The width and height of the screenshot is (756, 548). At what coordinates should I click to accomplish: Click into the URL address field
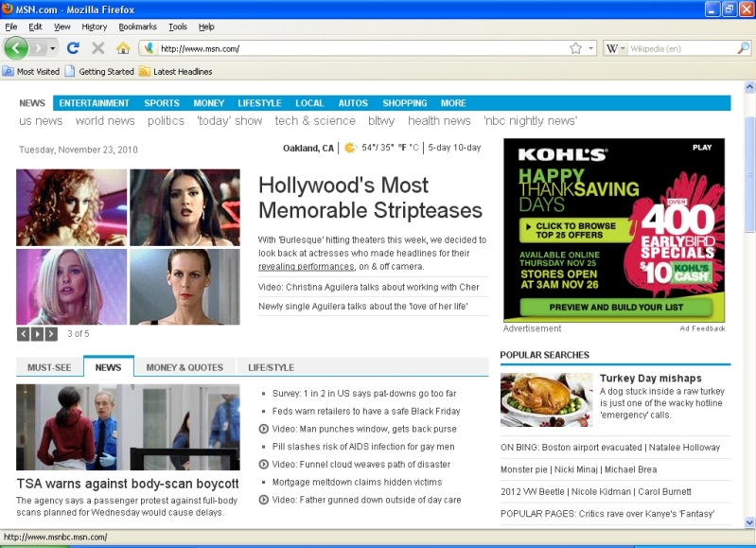tap(361, 48)
